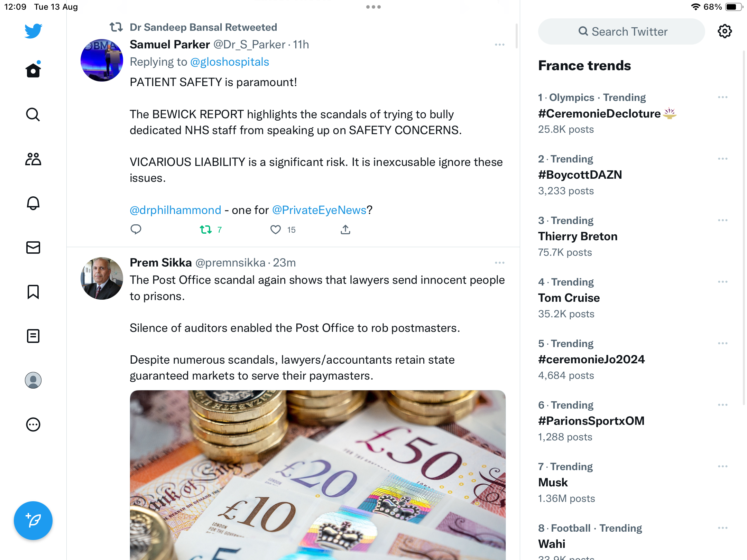Open the Messages envelope icon
This screenshot has width=747, height=560.
(x=33, y=248)
